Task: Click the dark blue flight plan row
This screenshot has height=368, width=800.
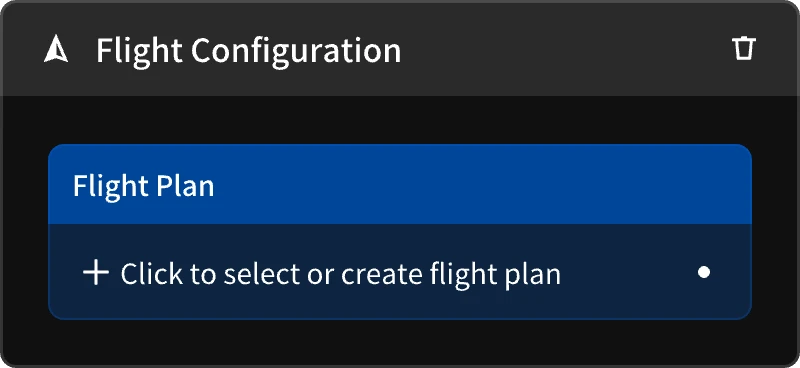Action: click(400, 272)
